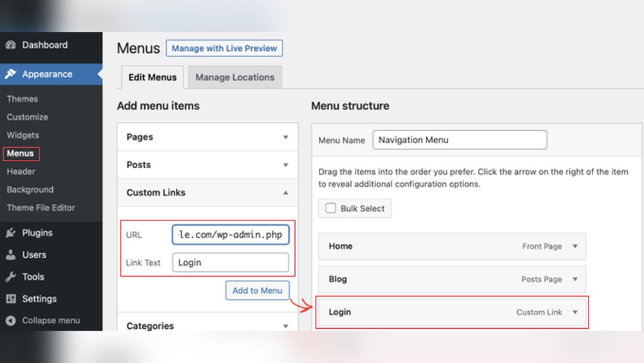Click into the Link Text field
This screenshot has height=363, width=644.
coord(231,262)
